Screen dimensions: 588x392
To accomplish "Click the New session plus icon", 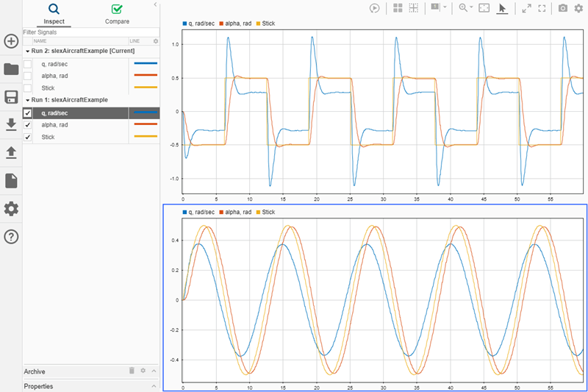I will coord(11,41).
